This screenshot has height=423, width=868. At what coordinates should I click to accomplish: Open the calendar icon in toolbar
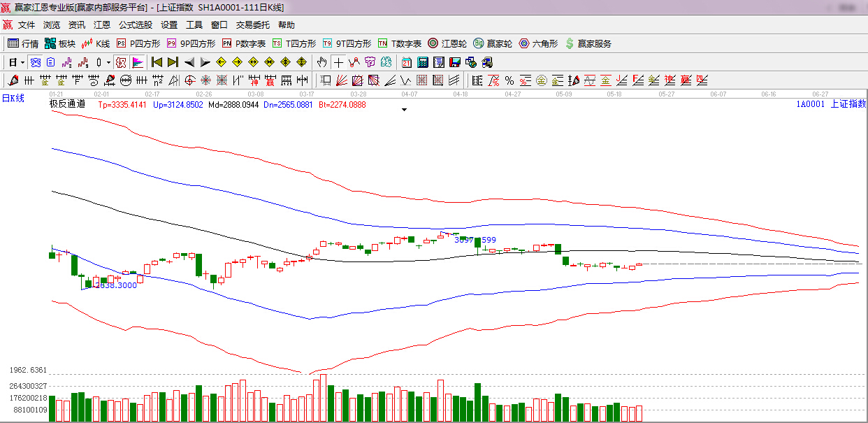point(406,62)
